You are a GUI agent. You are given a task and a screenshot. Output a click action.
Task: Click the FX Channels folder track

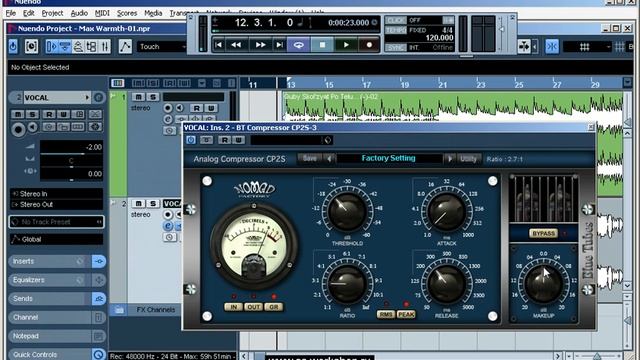coord(155,310)
